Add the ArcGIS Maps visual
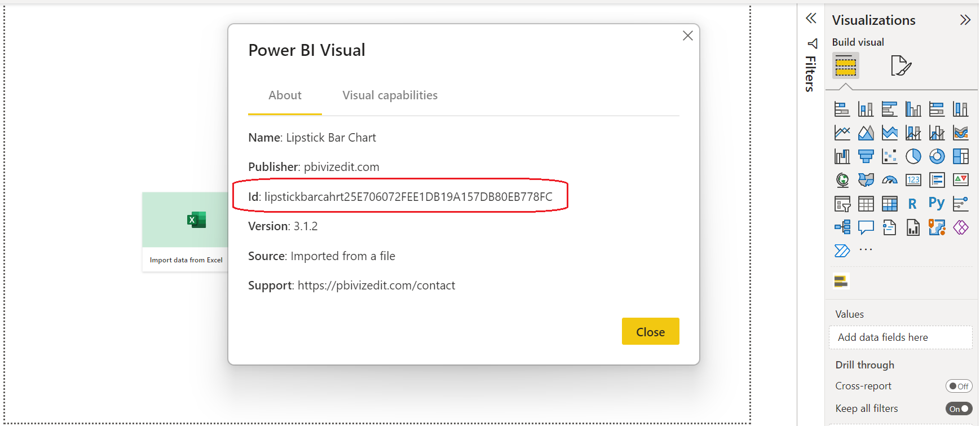The height and width of the screenshot is (426, 980). (x=937, y=227)
